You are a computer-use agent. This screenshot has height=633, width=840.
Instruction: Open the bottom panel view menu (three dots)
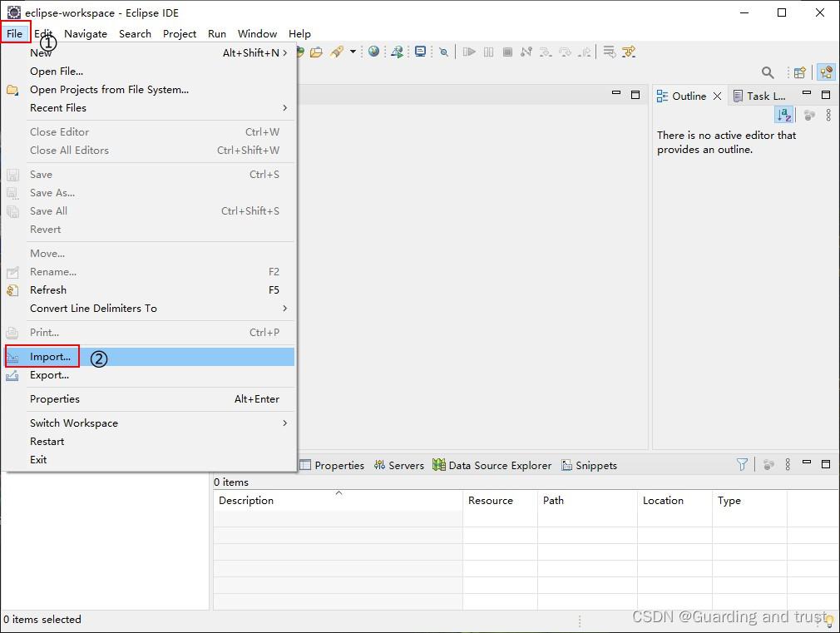(788, 464)
